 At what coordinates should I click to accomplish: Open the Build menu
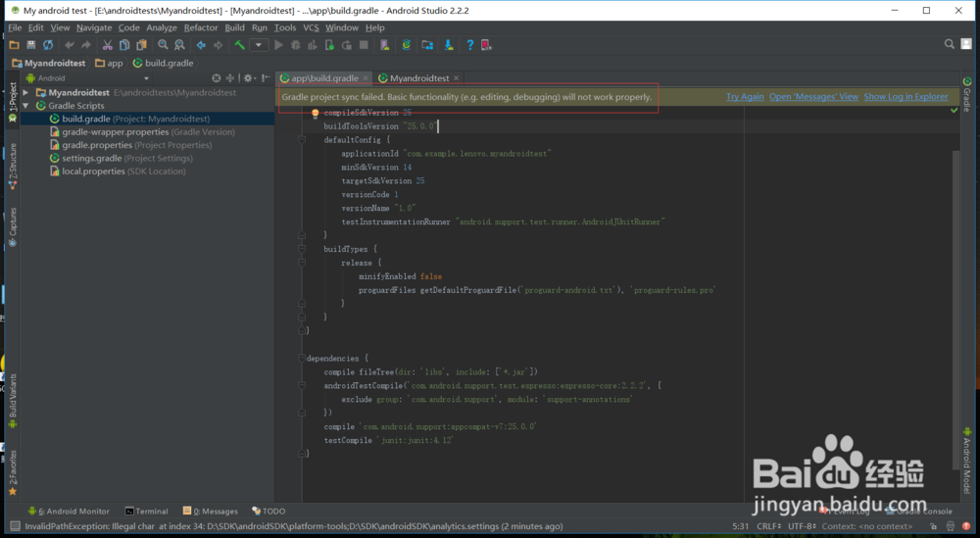[234, 27]
